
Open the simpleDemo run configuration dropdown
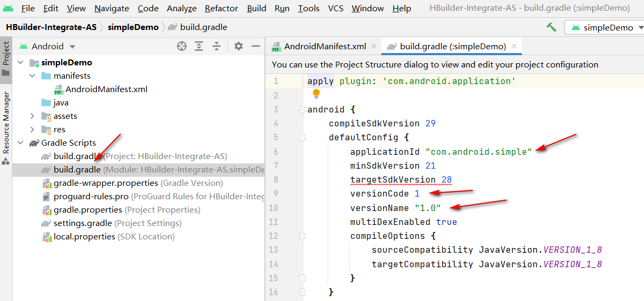click(604, 27)
